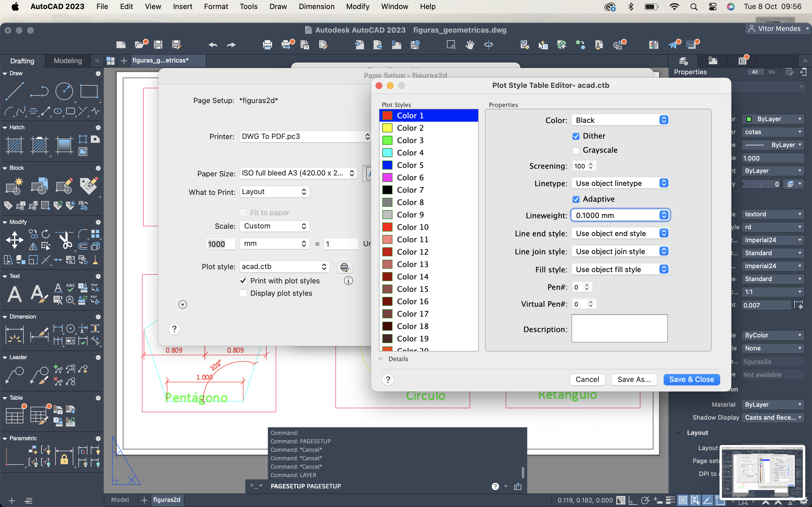The image size is (812, 507).
Task: Click the Save As... button
Action: point(634,379)
